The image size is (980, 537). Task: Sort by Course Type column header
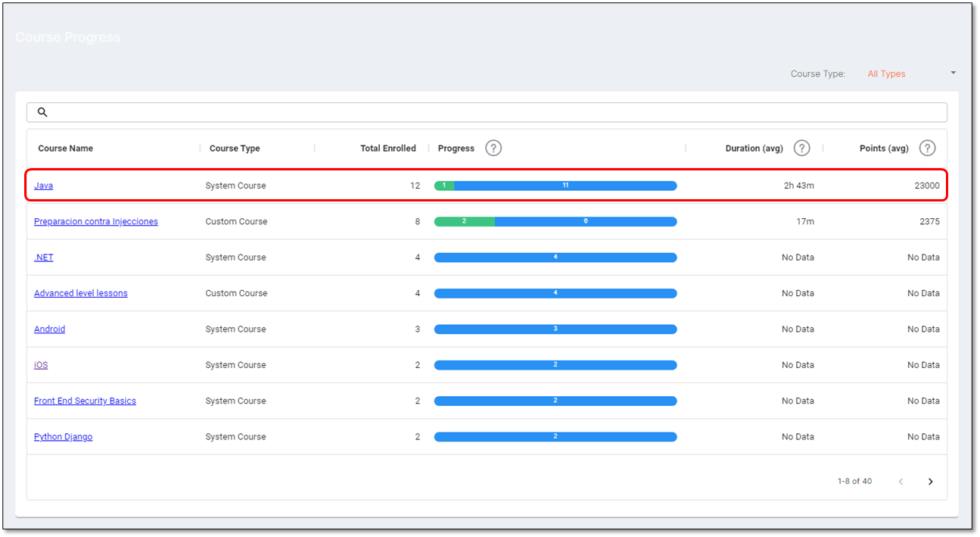click(x=235, y=148)
